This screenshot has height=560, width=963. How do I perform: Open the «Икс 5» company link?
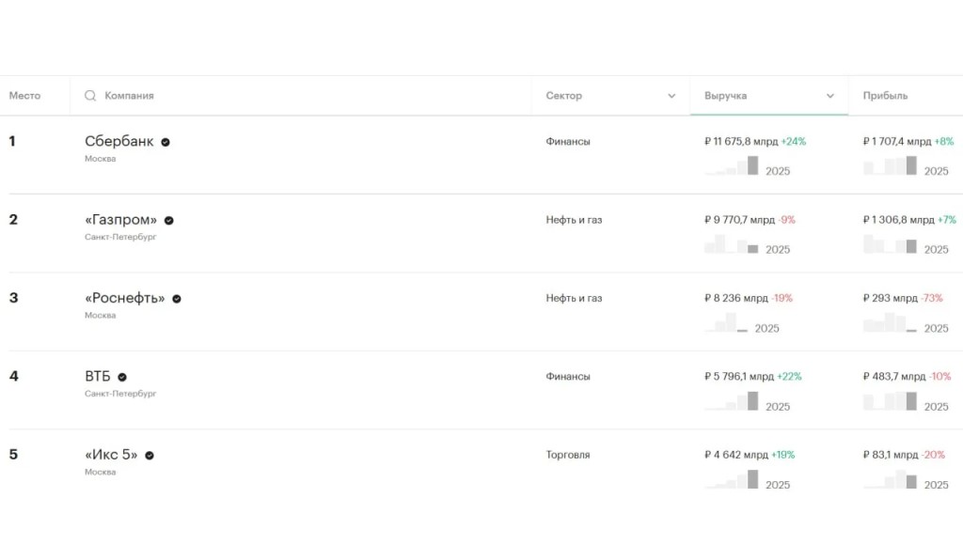[111, 455]
